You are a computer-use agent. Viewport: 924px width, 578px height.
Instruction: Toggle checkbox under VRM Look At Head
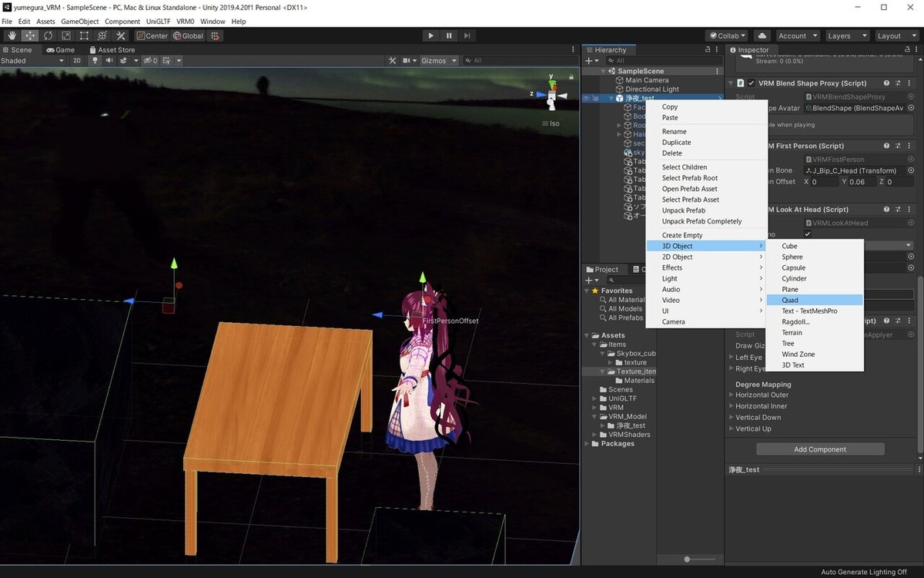808,234
